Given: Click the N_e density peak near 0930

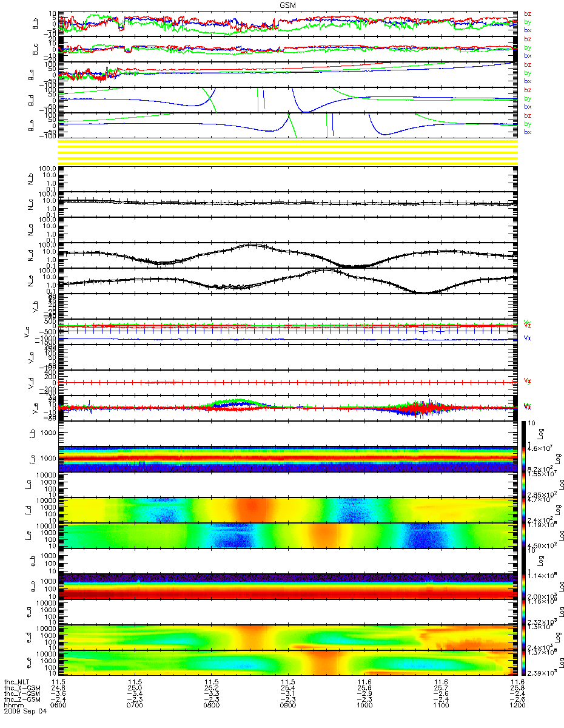Looking at the screenshot, I should [326, 270].
